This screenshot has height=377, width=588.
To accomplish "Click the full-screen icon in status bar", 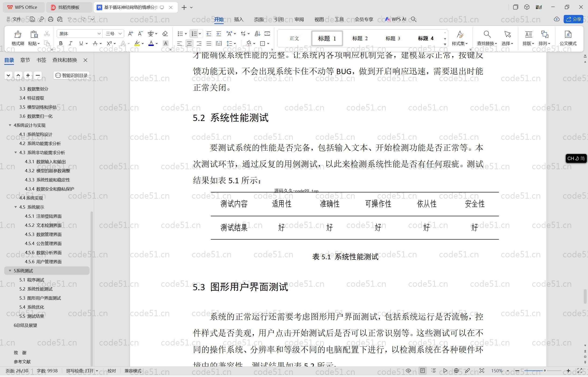I will pos(580,371).
